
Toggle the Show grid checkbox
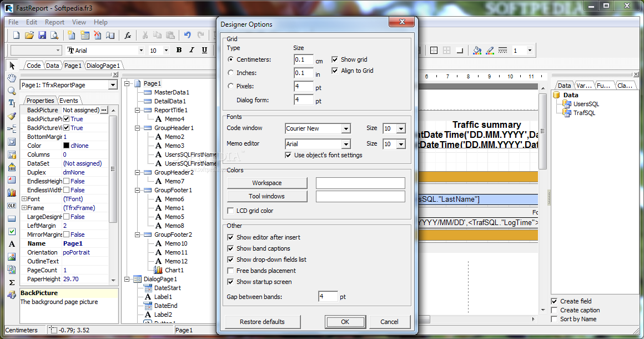(335, 59)
